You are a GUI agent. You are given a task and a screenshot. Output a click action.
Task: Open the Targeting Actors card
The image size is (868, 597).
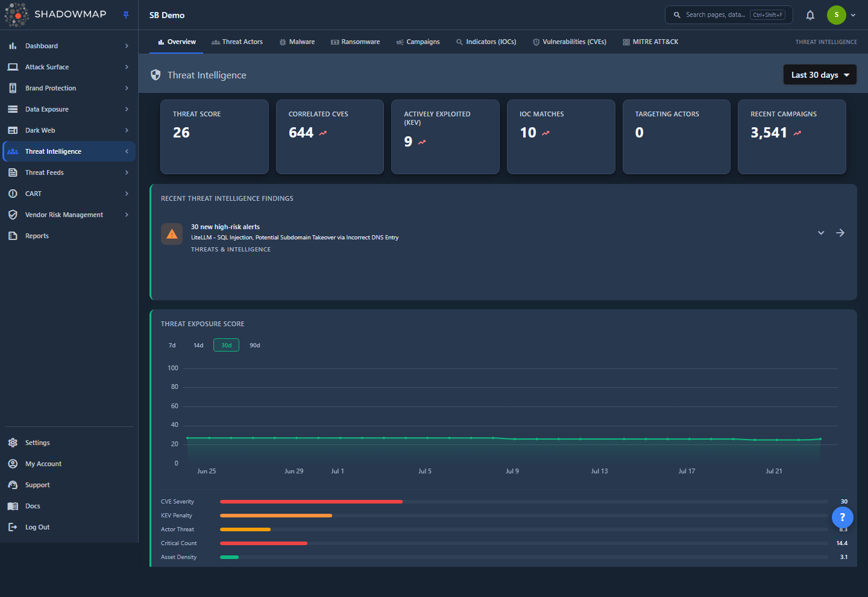click(x=676, y=137)
